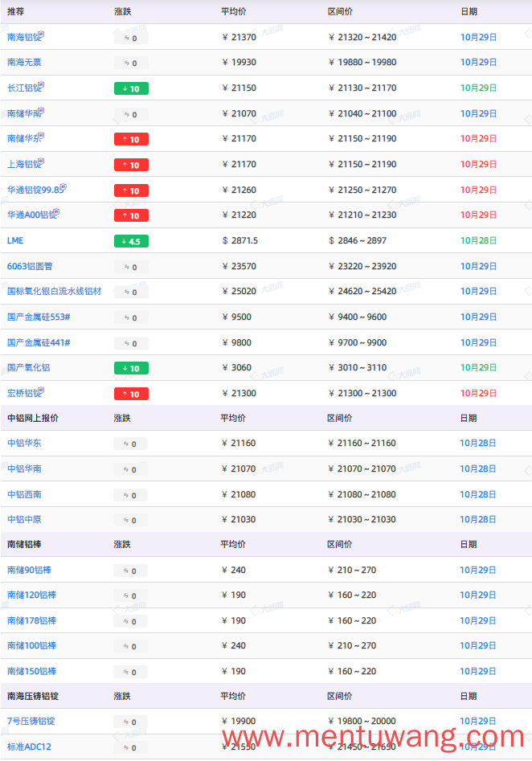Open the 南海铝锭 price link

pyautogui.click(x=23, y=38)
